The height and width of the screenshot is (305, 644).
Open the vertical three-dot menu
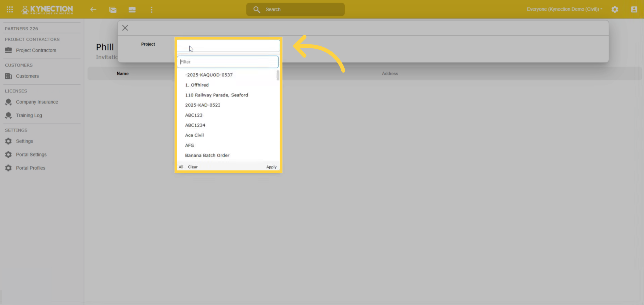tap(152, 10)
